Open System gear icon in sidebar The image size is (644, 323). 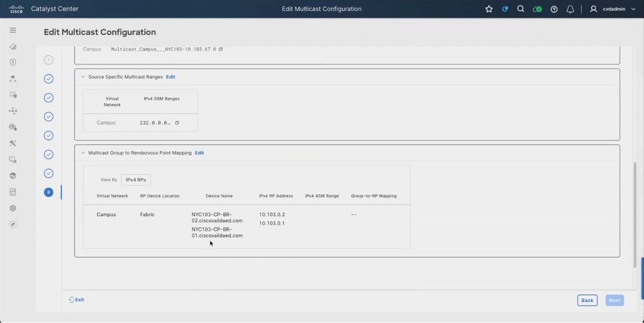(x=13, y=208)
